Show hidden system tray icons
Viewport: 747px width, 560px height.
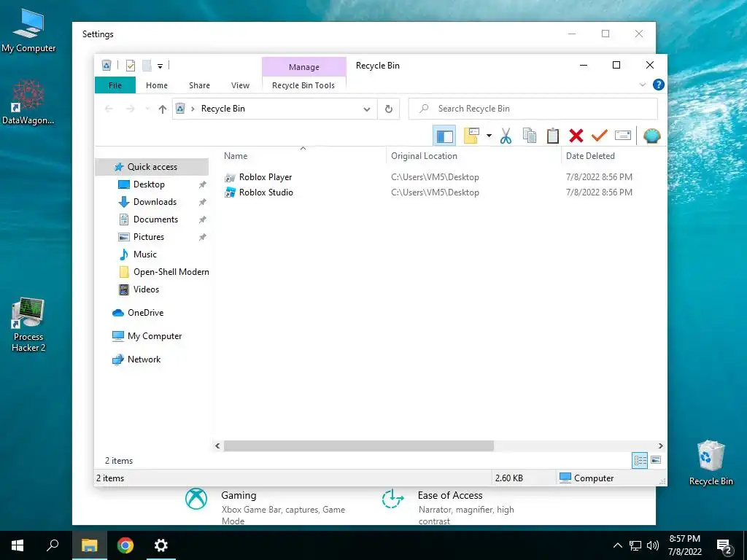(x=617, y=545)
